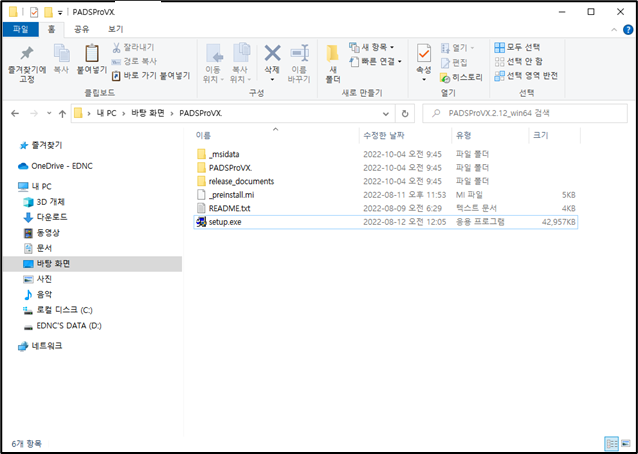Screen dimensions: 638x454
Task: Collapse the ribbon with the chevron
Action: (x=614, y=30)
